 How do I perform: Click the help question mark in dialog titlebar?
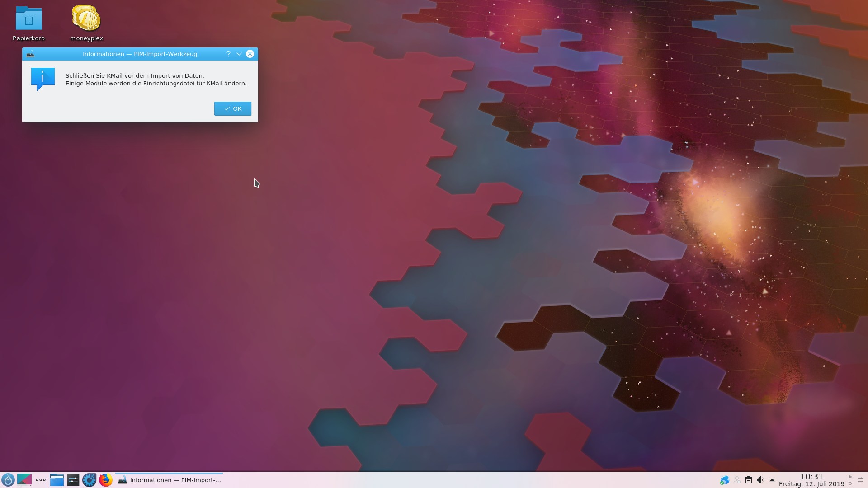click(228, 54)
